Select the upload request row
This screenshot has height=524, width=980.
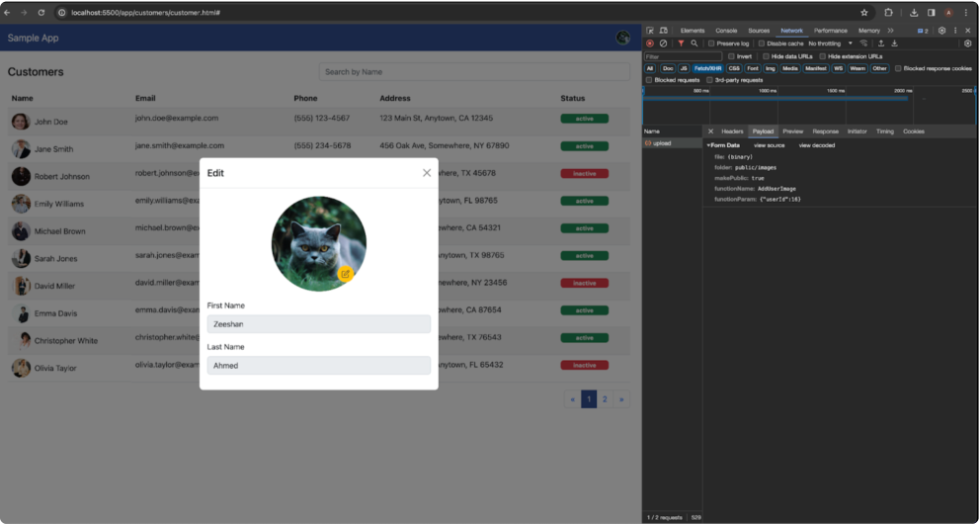point(673,143)
